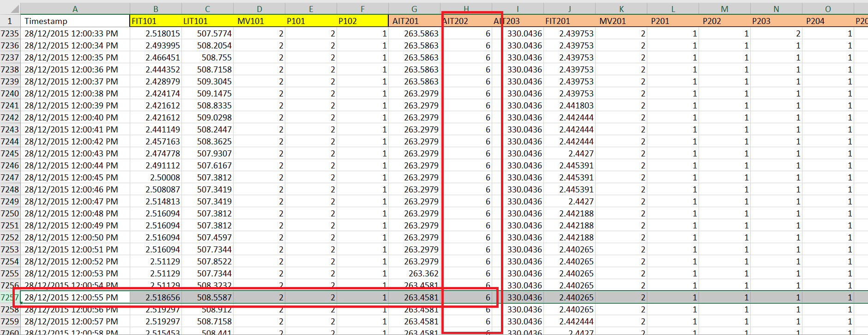The width and height of the screenshot is (868, 335).
Task: Click LIT101 value 508.755
Action: tap(207, 57)
